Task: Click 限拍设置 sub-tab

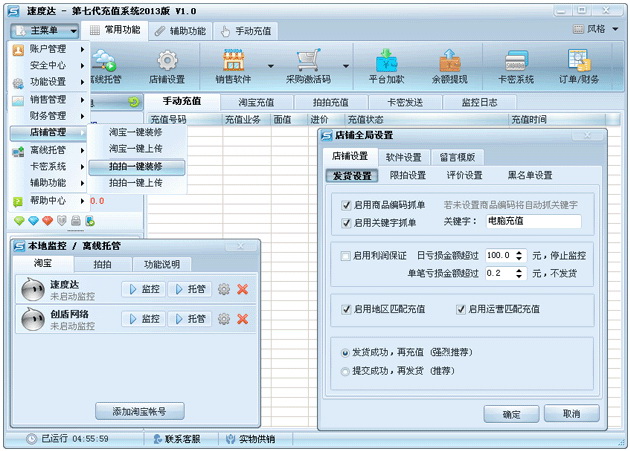Action: [x=407, y=175]
